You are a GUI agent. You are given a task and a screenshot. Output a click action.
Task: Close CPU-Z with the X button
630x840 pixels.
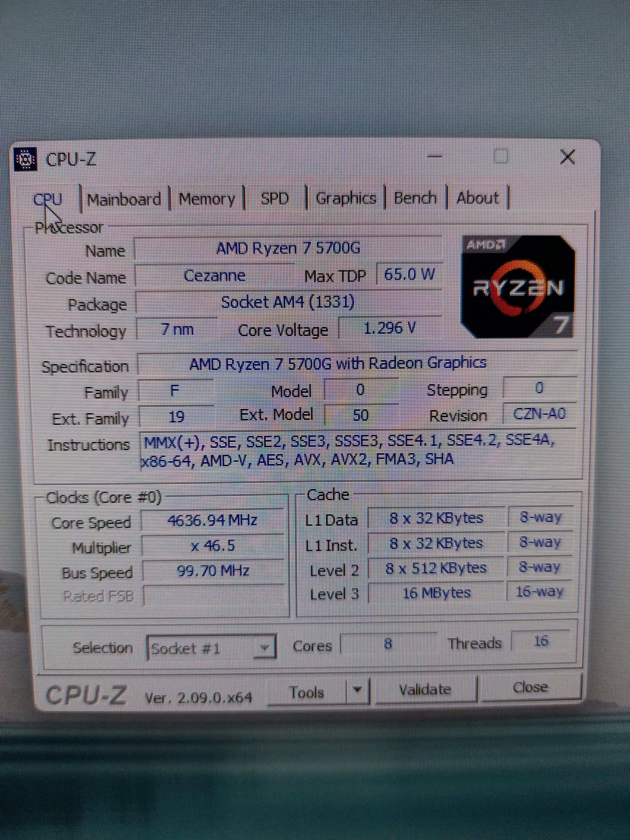(567, 157)
